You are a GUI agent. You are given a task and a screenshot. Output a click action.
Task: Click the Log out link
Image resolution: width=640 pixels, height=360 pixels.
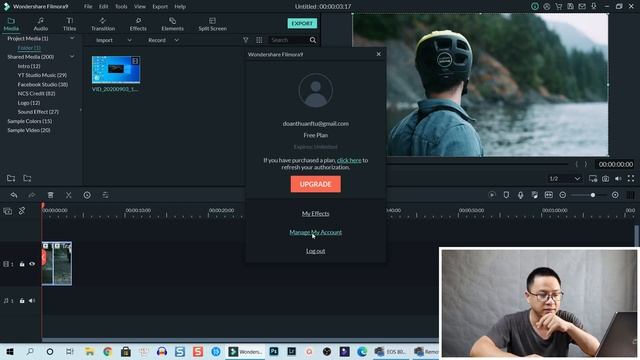316,251
